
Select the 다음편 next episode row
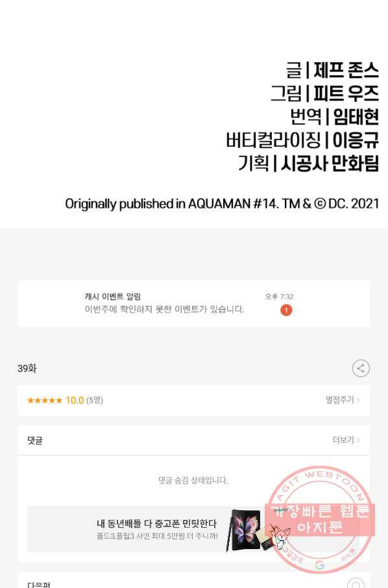193,581
